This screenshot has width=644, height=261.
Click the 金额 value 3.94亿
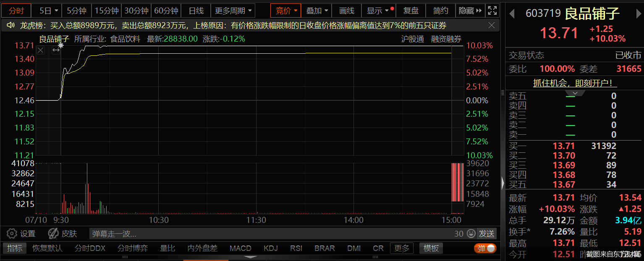628,220
